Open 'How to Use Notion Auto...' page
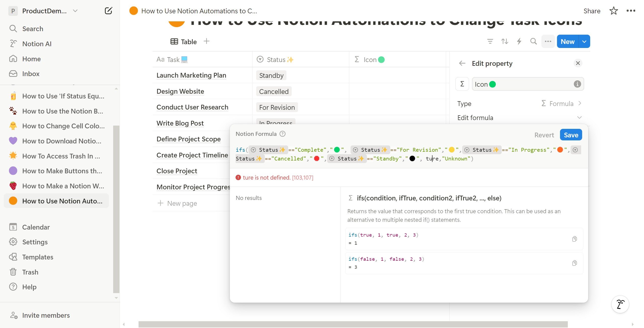 tap(57, 201)
